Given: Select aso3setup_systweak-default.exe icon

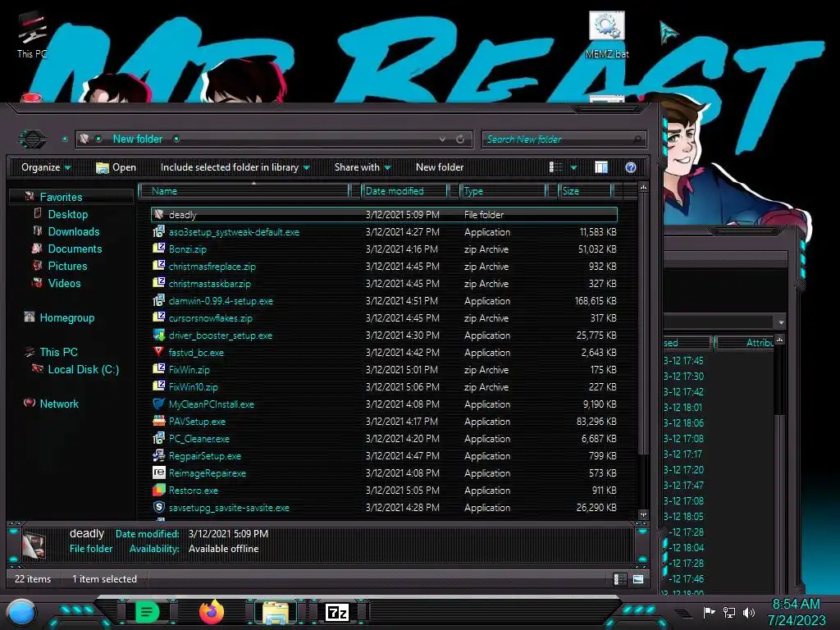Looking at the screenshot, I should 158,231.
